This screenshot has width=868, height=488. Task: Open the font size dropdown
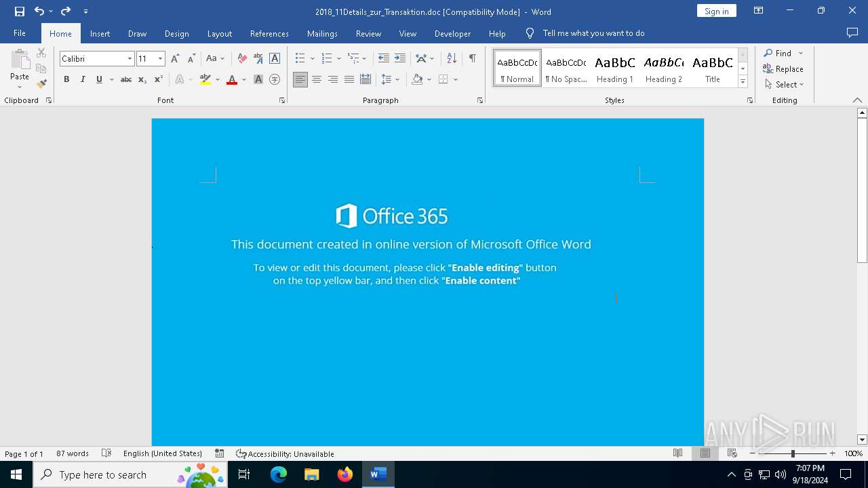(x=160, y=59)
